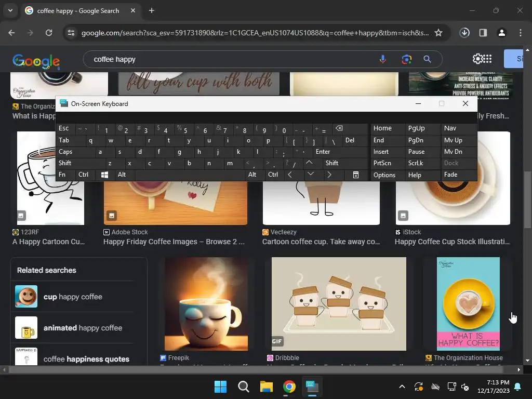
Task: Open Google quick settings gear icon
Action: pyautogui.click(x=477, y=59)
